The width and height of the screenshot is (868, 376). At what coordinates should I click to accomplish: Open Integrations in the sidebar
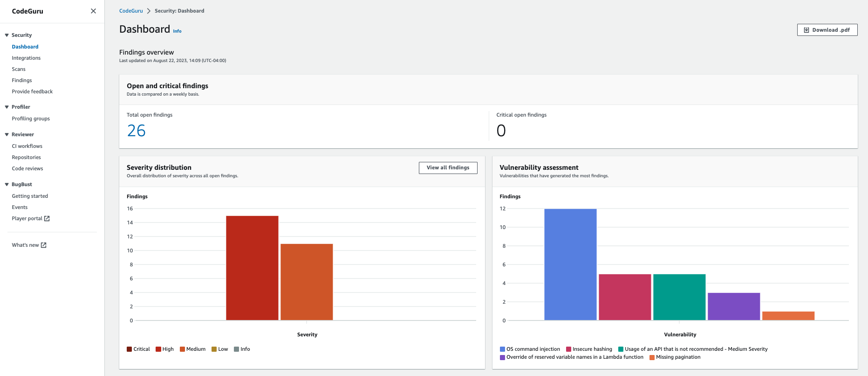click(26, 58)
